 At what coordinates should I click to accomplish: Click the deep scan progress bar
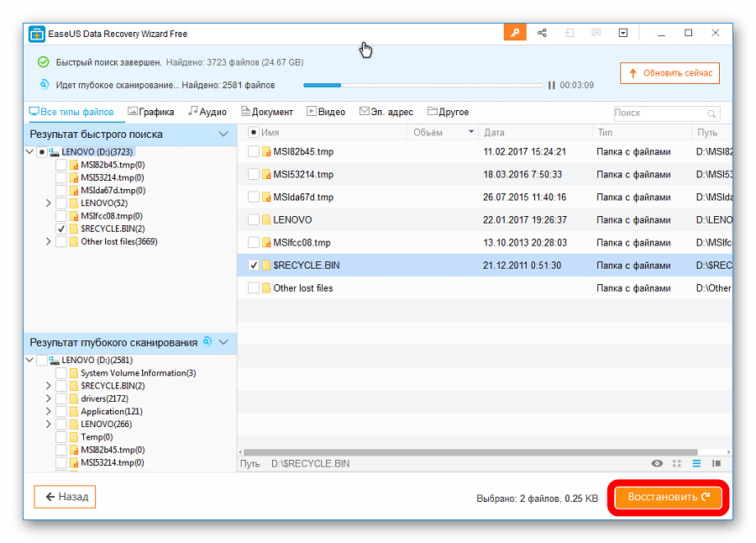423,86
